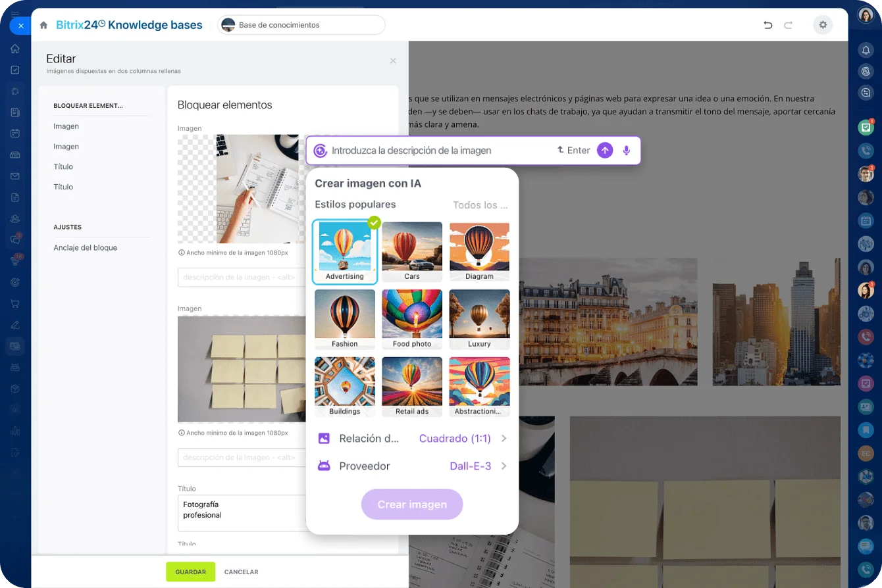
Task: Select Anclaje del bloque in settings
Action: coord(85,248)
